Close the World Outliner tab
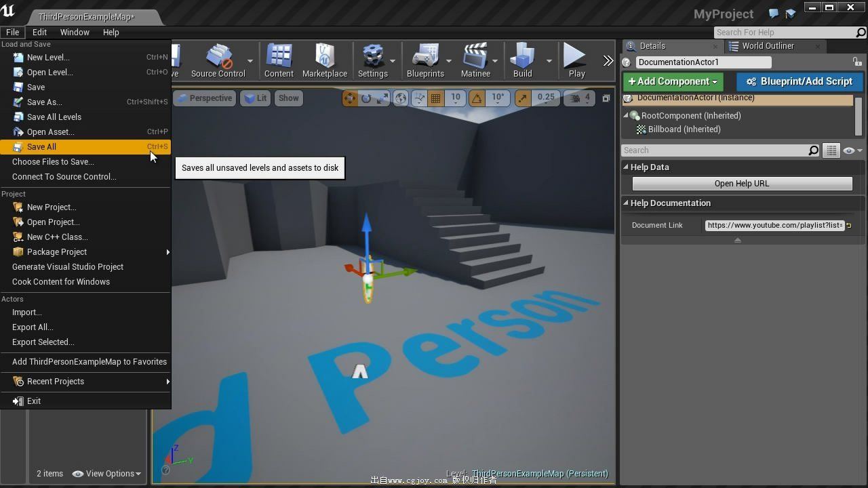 click(817, 46)
